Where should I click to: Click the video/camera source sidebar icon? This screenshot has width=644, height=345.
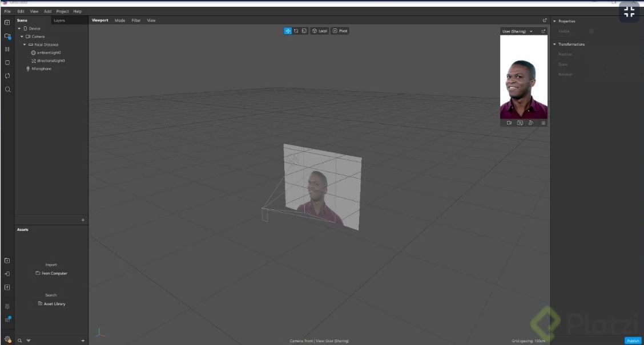(7, 36)
